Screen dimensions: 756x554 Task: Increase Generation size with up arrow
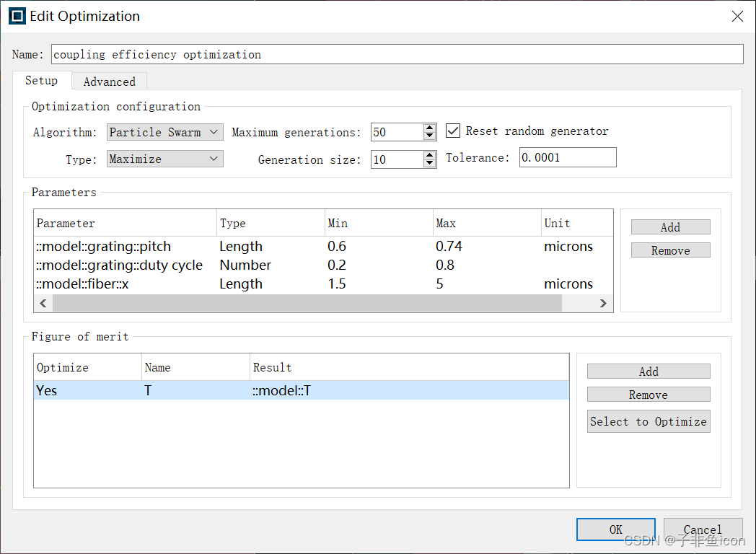click(x=429, y=155)
